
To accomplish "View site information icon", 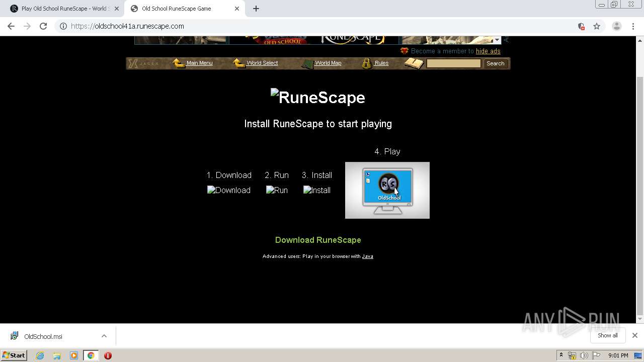I will 63,26.
